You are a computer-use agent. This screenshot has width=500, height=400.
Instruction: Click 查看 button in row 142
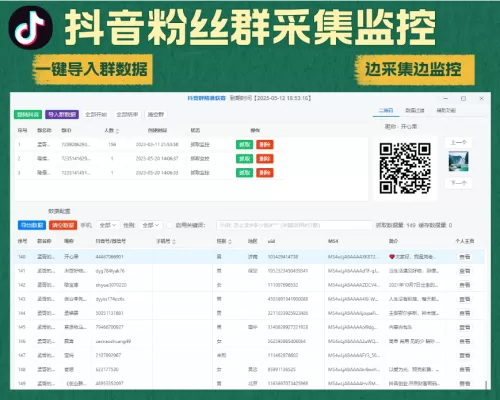(465, 285)
